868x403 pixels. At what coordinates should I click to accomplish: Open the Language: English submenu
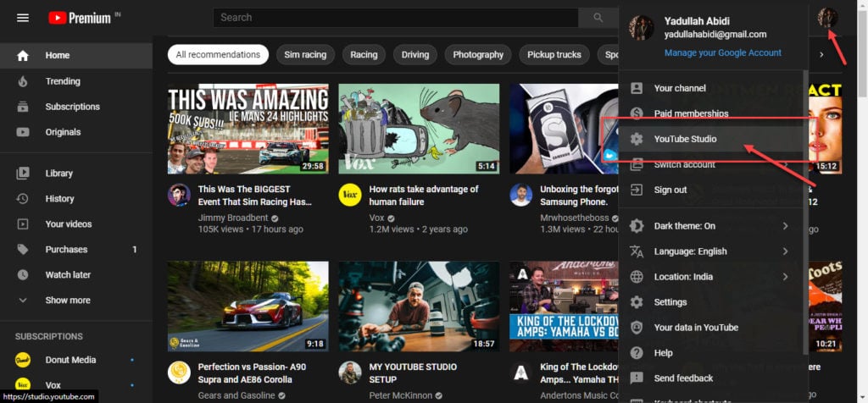[x=713, y=251]
